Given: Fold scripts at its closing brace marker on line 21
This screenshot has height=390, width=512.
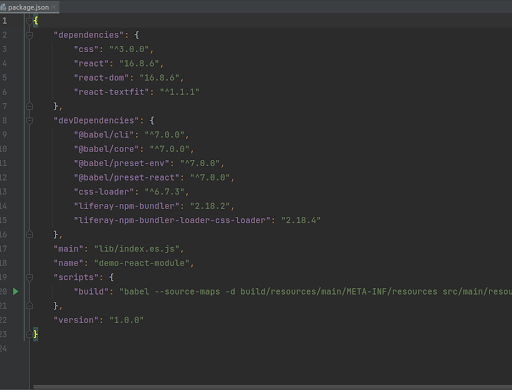Looking at the screenshot, I should tap(29, 306).
